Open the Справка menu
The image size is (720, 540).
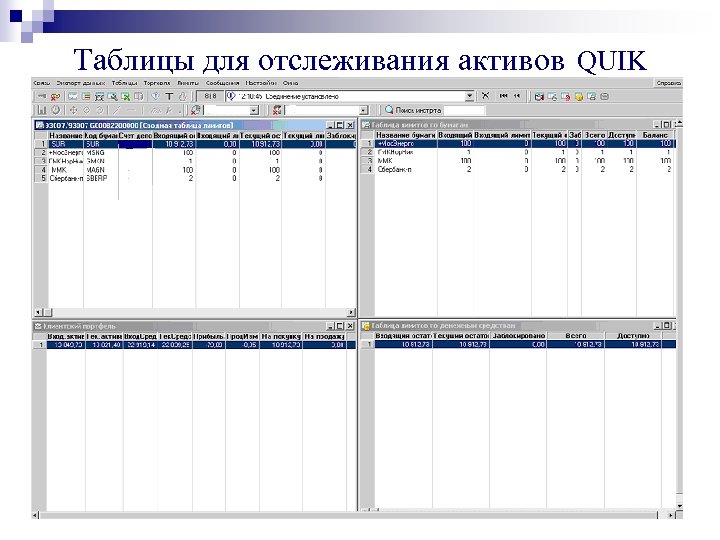pos(668,83)
